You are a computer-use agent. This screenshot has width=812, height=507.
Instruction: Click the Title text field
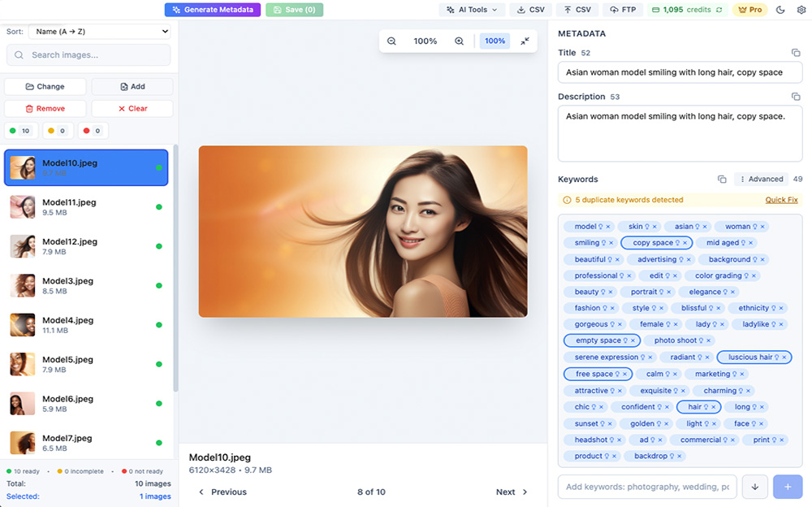(680, 72)
